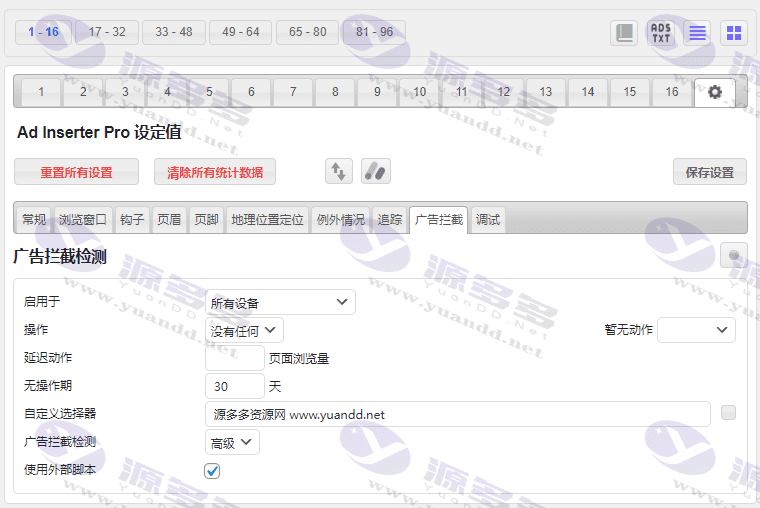Open block tab 4
This screenshot has height=508, width=760.
pyautogui.click(x=167, y=92)
